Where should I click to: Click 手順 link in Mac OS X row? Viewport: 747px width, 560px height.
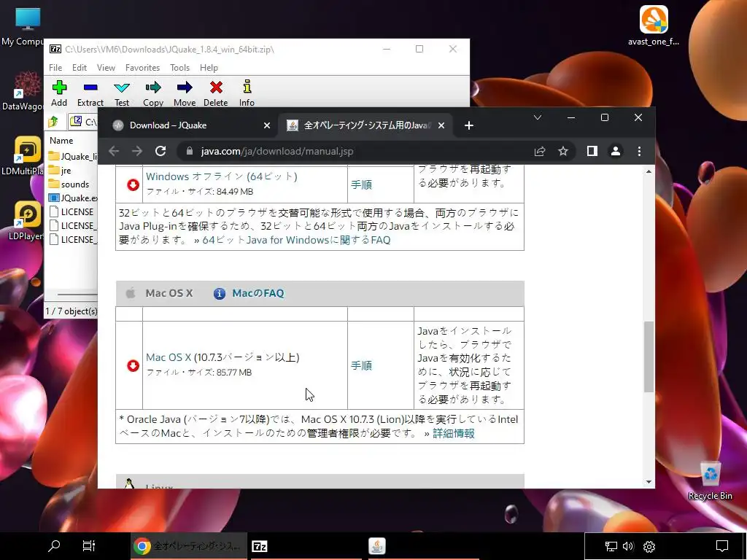tap(361, 366)
